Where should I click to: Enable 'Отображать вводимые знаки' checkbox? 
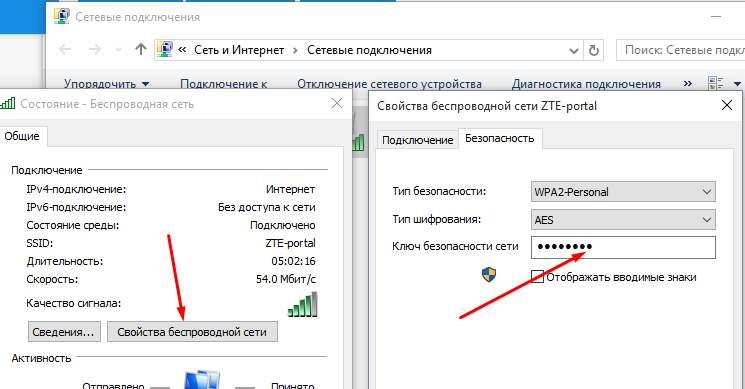coord(537,277)
